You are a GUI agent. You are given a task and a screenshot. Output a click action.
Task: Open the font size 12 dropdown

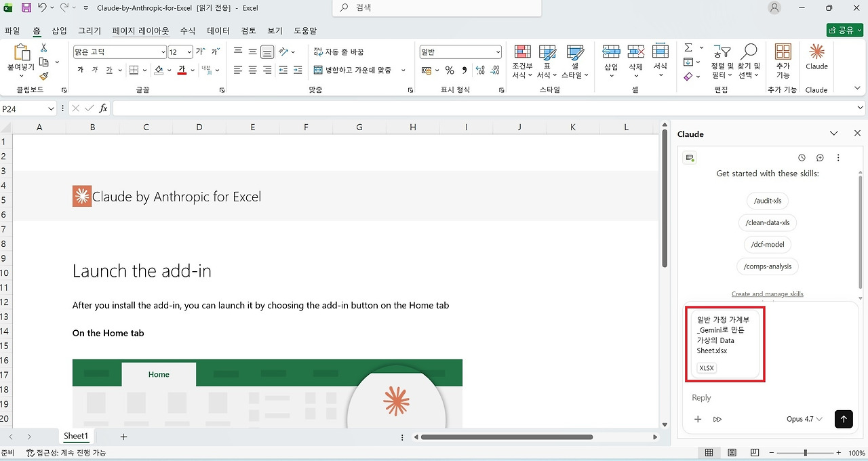click(189, 52)
